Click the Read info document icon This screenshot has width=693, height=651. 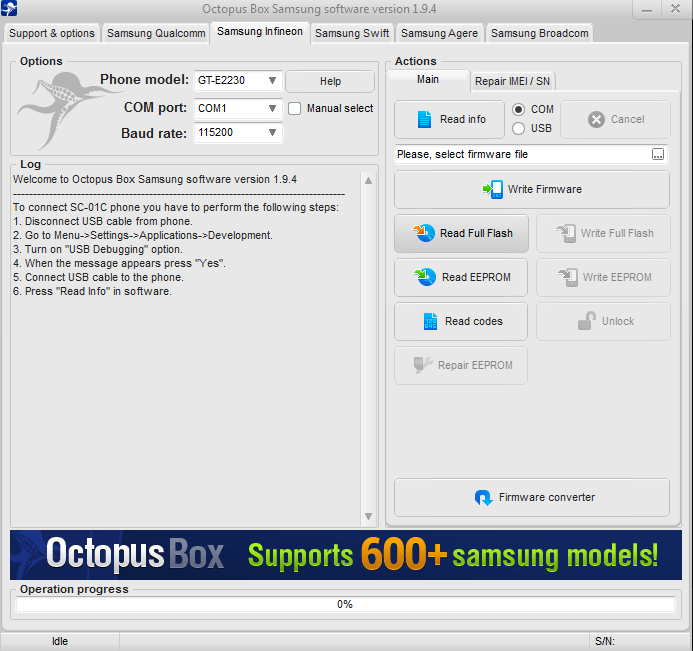pos(424,119)
